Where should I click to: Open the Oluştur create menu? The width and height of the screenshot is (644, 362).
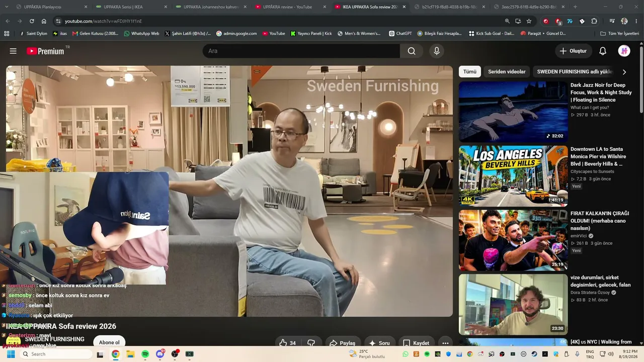click(x=573, y=51)
